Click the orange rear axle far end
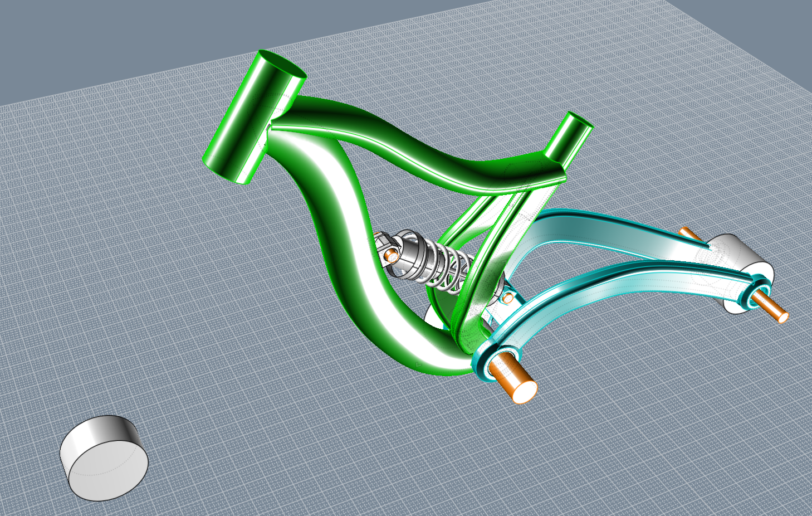The image size is (812, 516). point(688,233)
